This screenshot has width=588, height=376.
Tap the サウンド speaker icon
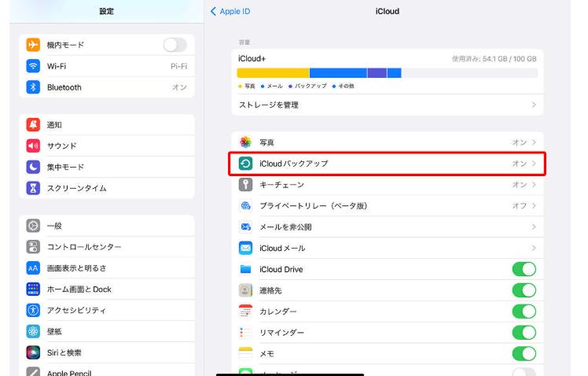point(33,146)
